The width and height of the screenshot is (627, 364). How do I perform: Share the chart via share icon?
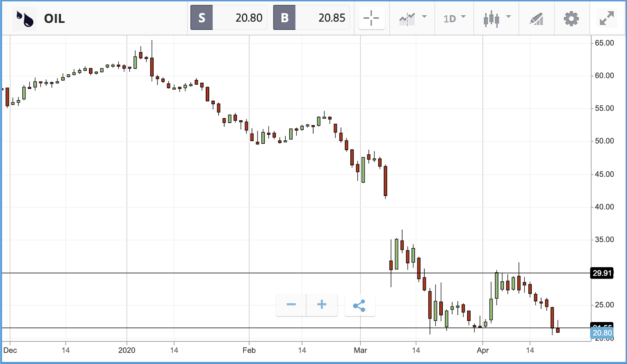[x=360, y=305]
